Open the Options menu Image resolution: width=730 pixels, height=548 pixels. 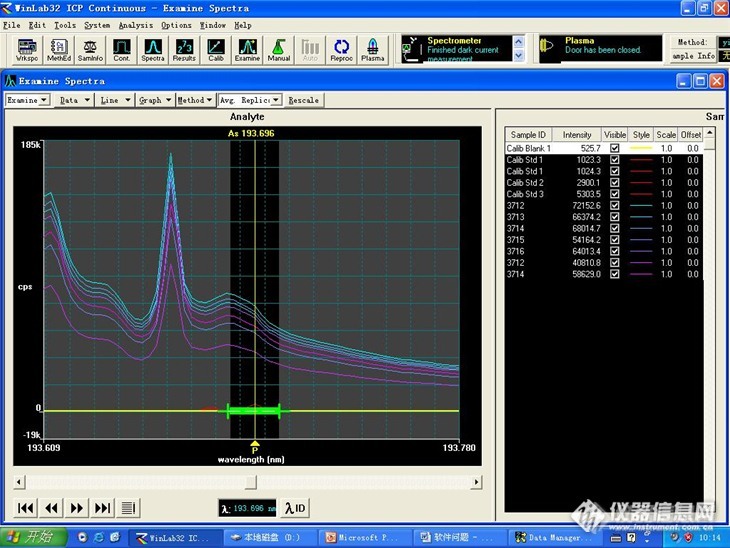pyautogui.click(x=176, y=25)
